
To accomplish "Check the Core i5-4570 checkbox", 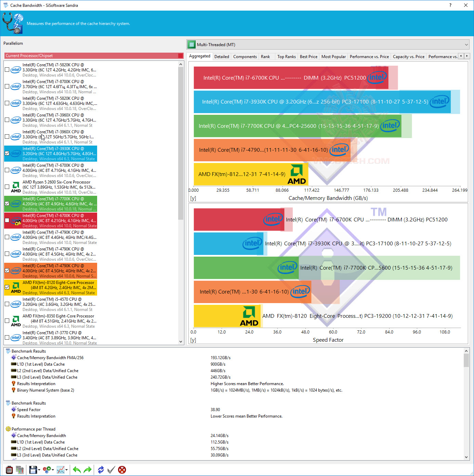I will [7, 304].
